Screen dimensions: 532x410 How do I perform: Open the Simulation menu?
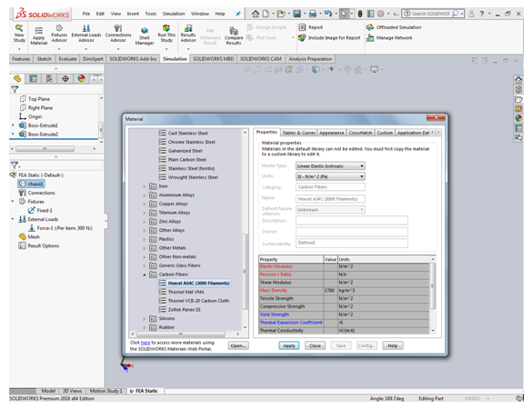(x=174, y=14)
